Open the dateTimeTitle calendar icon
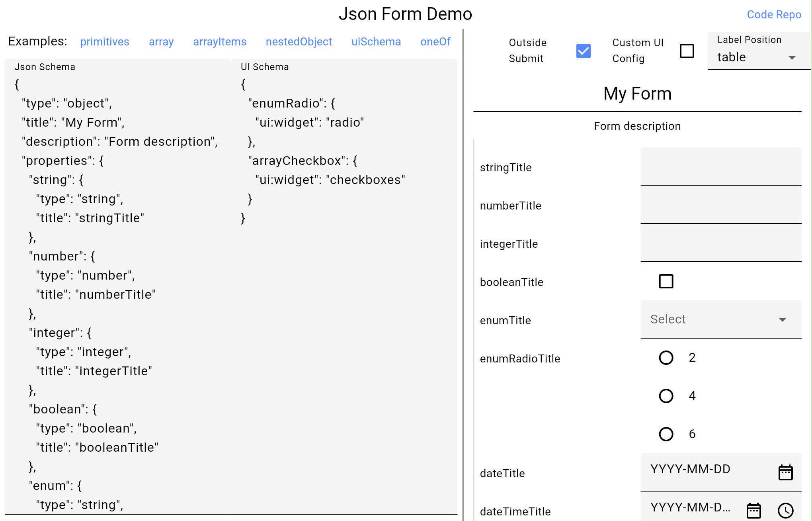The height and width of the screenshot is (521, 812). point(753,510)
